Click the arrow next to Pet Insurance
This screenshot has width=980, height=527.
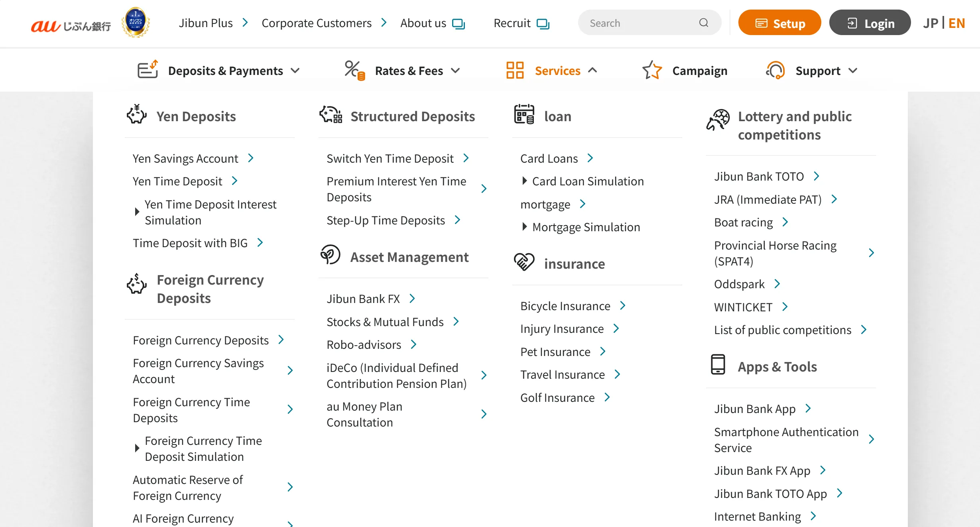(603, 352)
